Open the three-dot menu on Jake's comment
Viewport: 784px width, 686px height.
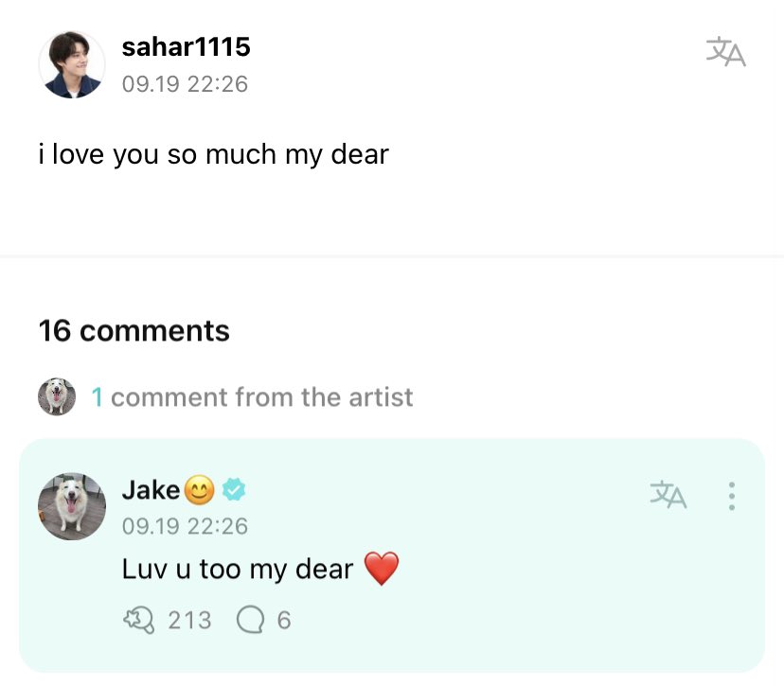point(732,496)
